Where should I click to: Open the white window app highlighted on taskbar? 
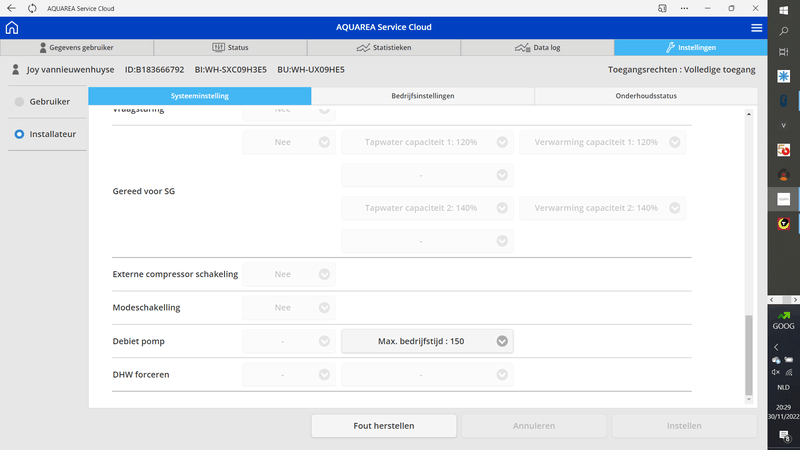point(784,199)
